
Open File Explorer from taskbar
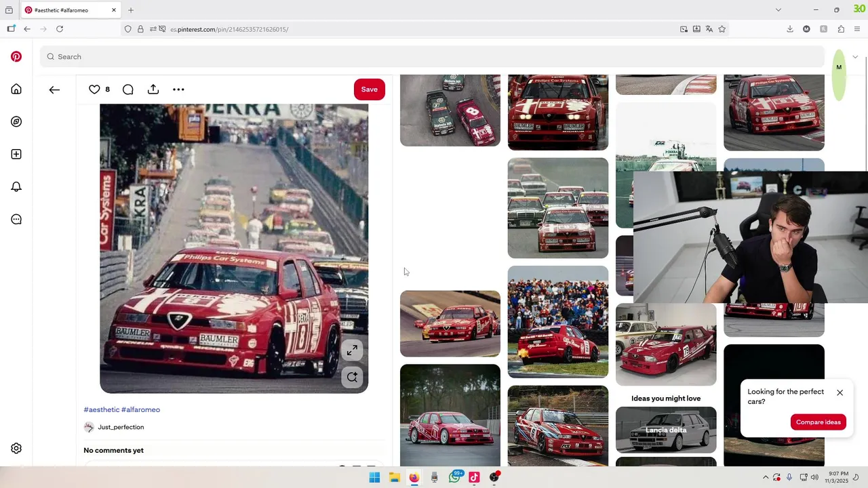tap(394, 478)
